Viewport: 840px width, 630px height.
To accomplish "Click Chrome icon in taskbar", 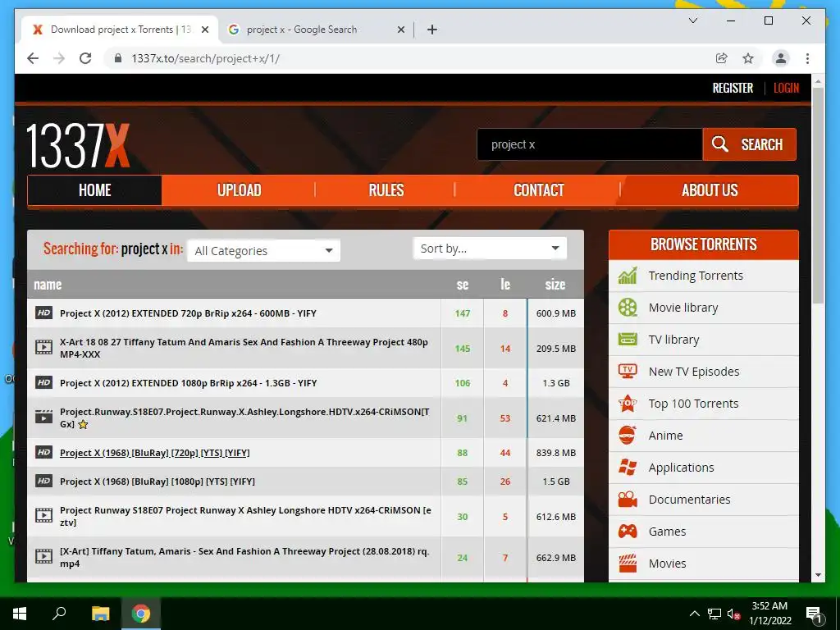I will point(141,614).
